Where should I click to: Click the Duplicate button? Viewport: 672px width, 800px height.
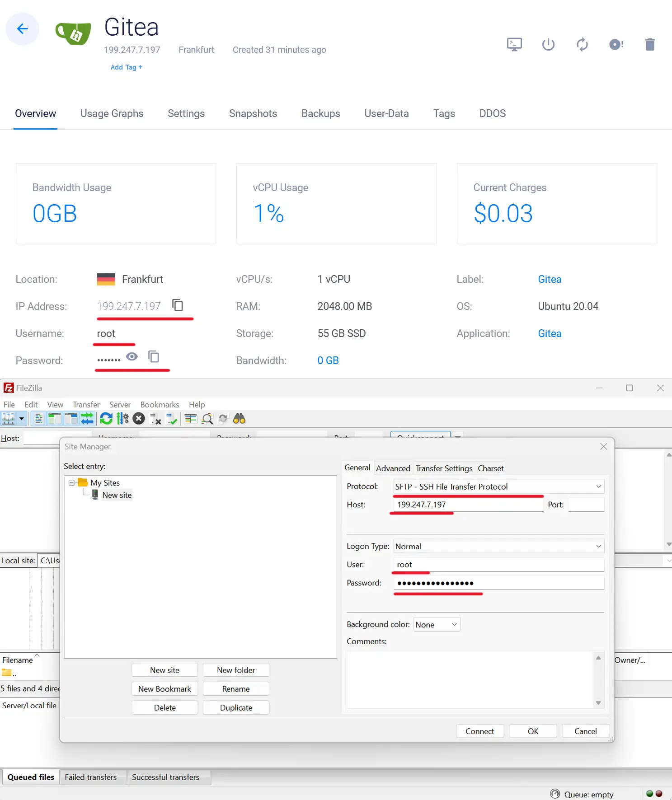click(236, 707)
